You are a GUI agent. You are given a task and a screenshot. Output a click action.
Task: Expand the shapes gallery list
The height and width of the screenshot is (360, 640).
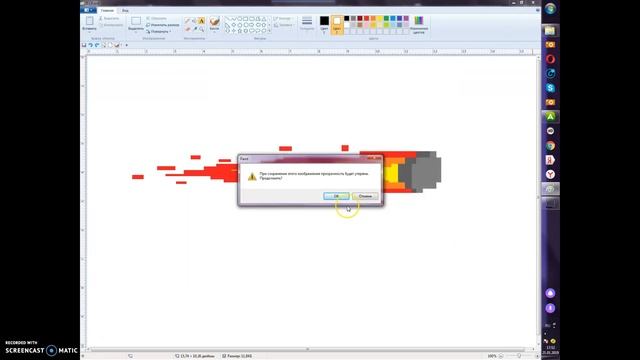(x=269, y=31)
